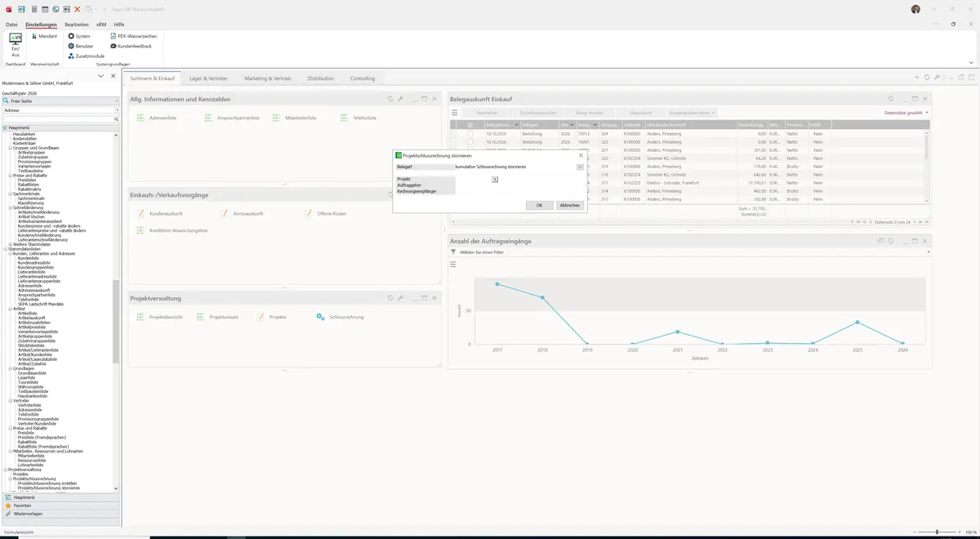The image size is (980, 539).
Task: Click the orange X icon in the quick access toolbar
Action: 77,9
